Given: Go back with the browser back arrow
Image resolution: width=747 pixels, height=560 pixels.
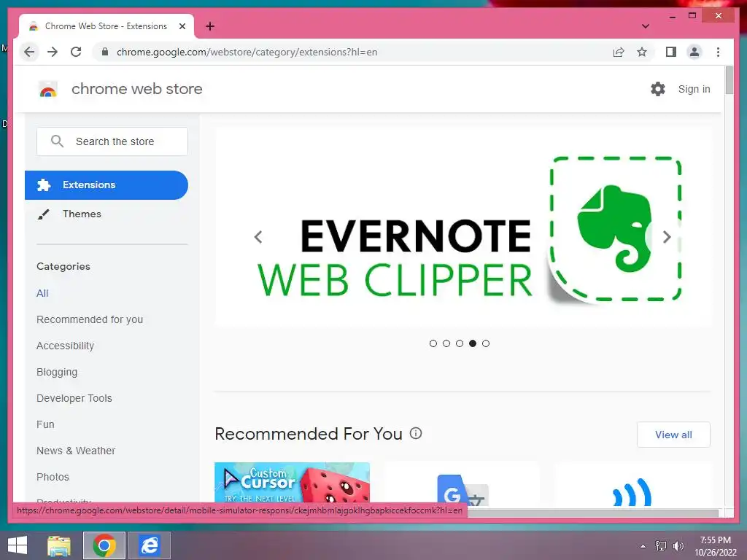Looking at the screenshot, I should [x=29, y=52].
